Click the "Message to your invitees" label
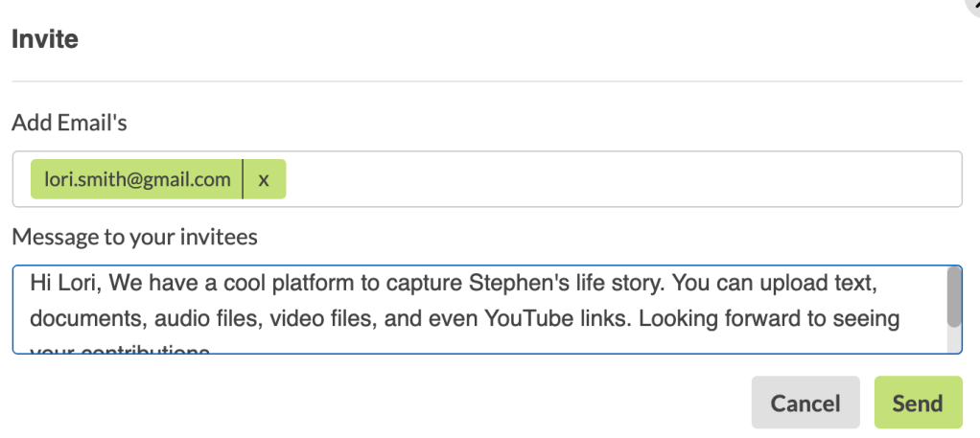 134,236
